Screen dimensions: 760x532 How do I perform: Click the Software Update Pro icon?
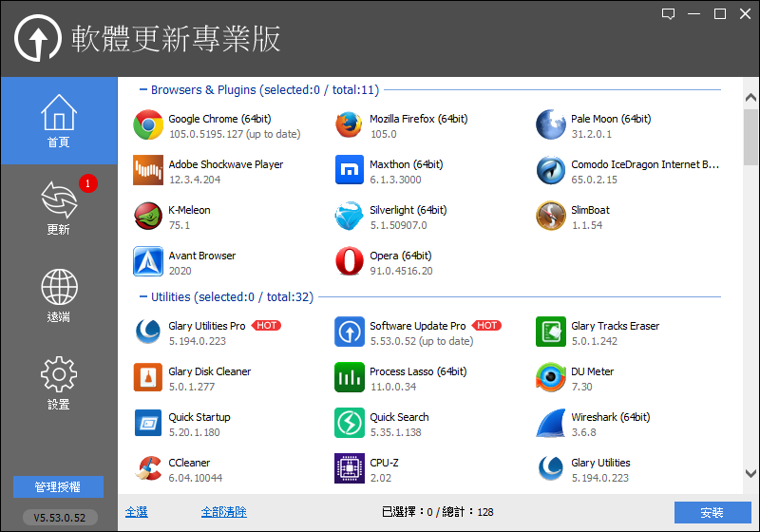point(349,332)
